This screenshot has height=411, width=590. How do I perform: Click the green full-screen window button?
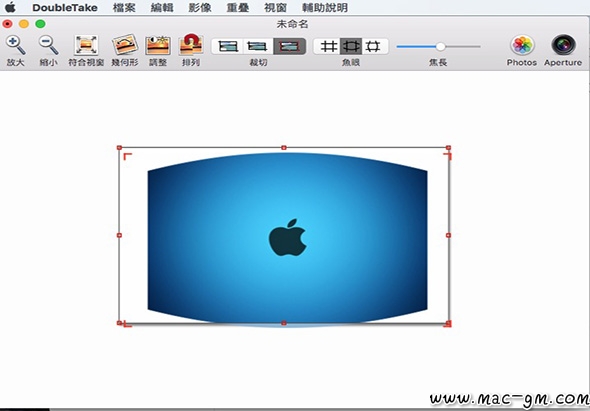pyautogui.click(x=40, y=24)
